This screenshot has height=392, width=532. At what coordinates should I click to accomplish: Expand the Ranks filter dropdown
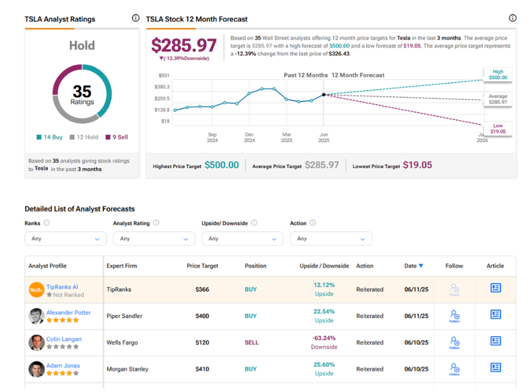click(x=65, y=238)
